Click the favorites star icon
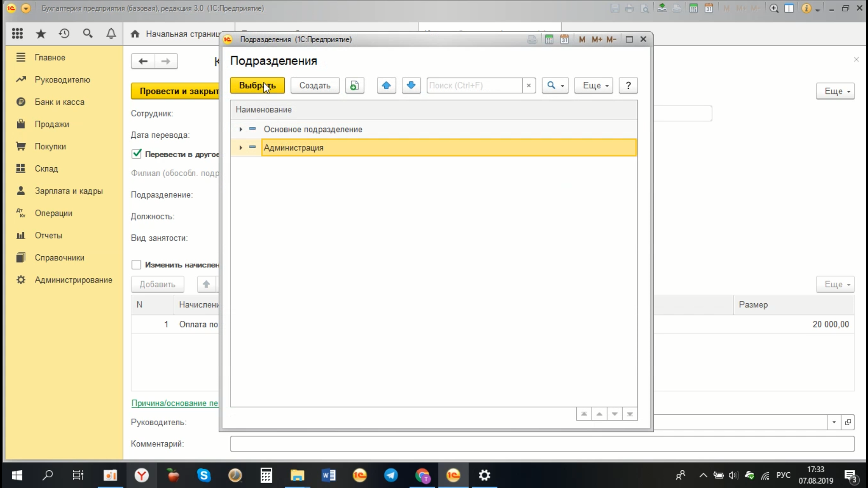 point(41,34)
